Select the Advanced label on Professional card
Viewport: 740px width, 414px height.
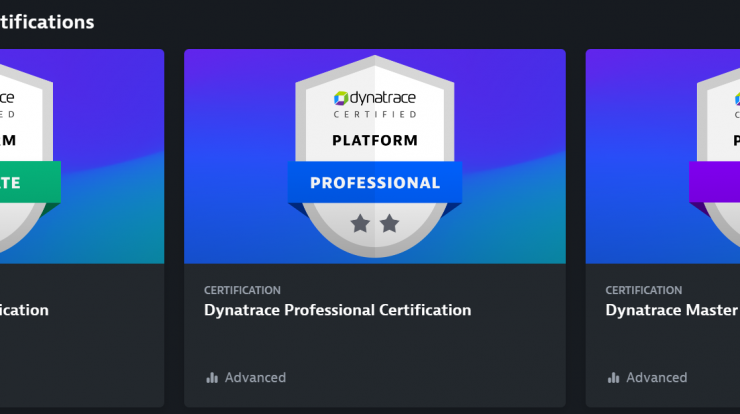255,378
